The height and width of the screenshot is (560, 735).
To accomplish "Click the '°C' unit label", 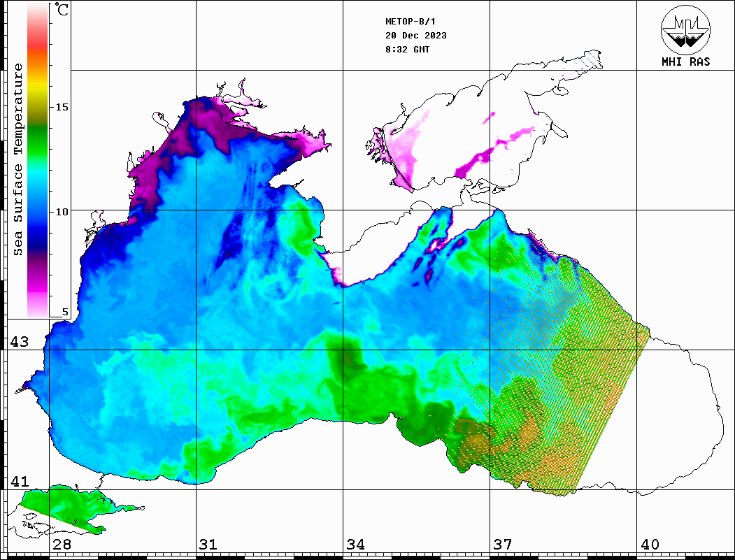I will pos(62,9).
